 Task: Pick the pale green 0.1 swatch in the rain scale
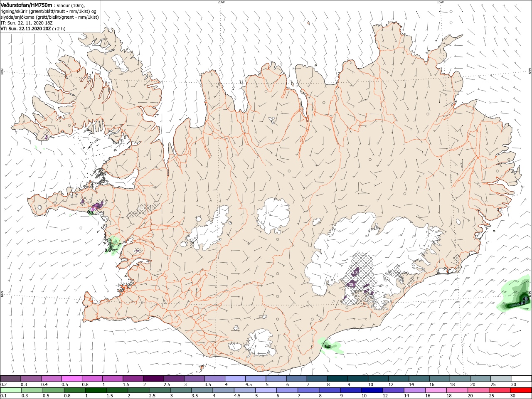(11, 390)
